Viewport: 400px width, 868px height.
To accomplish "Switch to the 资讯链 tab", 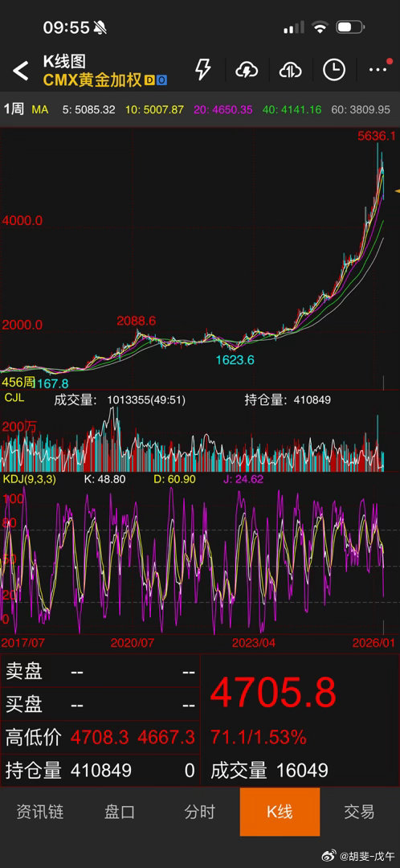I will pos(40,812).
